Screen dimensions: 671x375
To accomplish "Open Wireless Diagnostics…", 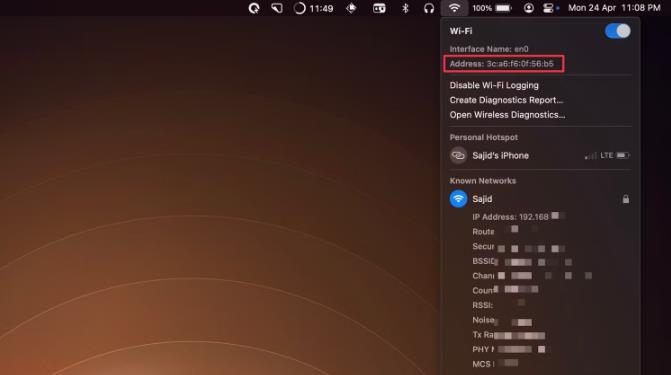I will click(x=507, y=115).
